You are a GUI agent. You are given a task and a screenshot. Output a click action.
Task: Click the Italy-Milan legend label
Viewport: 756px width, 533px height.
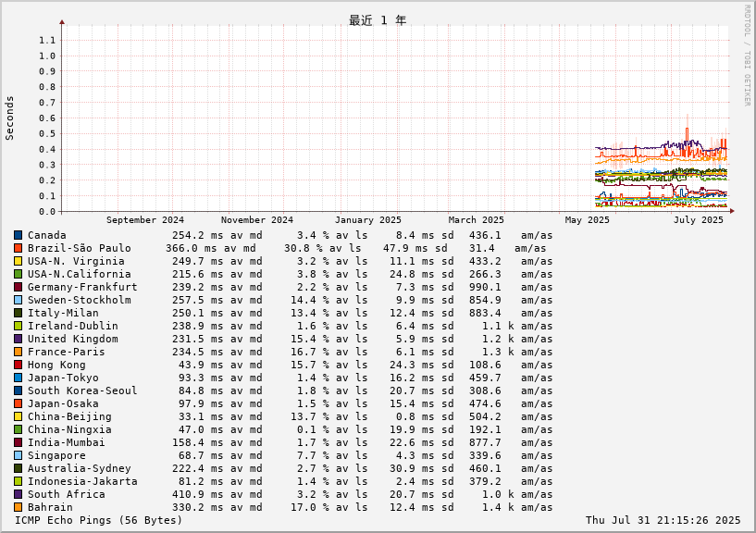[63, 313]
